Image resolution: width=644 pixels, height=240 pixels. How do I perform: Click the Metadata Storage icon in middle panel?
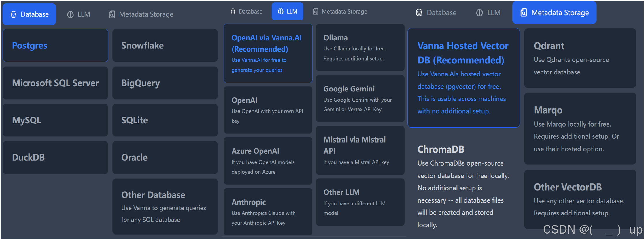[x=316, y=12]
